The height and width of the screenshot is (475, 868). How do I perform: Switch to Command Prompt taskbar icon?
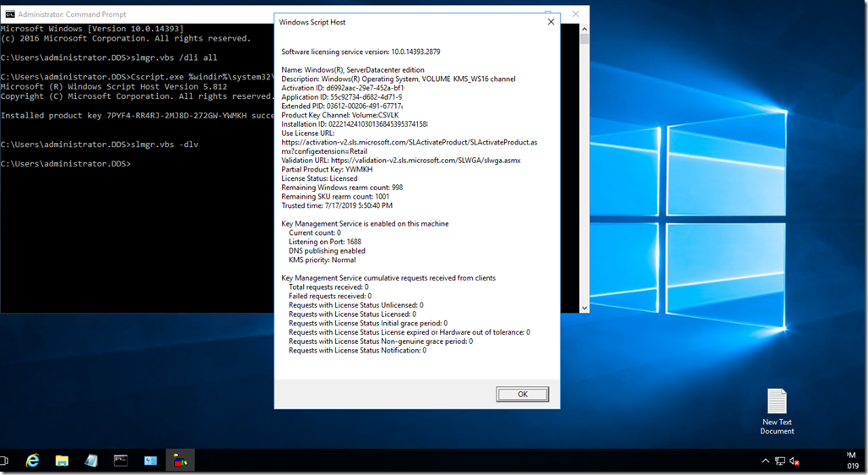click(x=121, y=461)
